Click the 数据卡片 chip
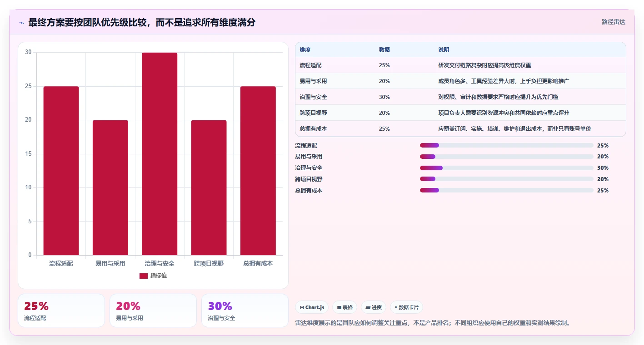The image size is (644, 345). (406, 307)
